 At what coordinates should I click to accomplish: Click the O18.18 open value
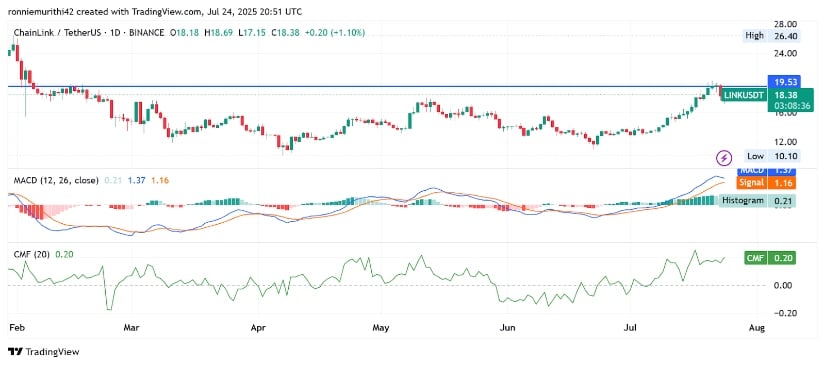pyautogui.click(x=185, y=33)
